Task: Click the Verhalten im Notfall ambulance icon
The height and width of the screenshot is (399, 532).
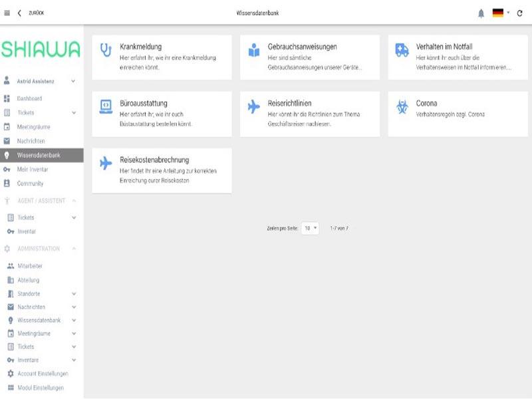Action: pyautogui.click(x=402, y=50)
